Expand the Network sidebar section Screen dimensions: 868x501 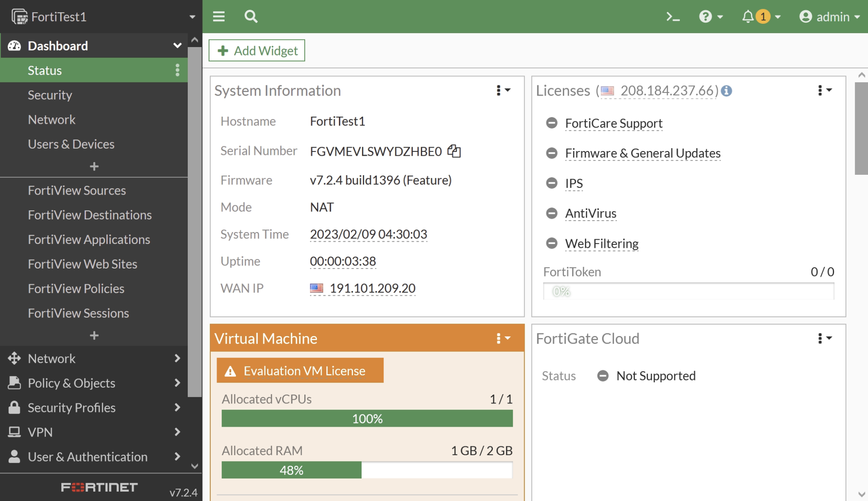pos(52,358)
